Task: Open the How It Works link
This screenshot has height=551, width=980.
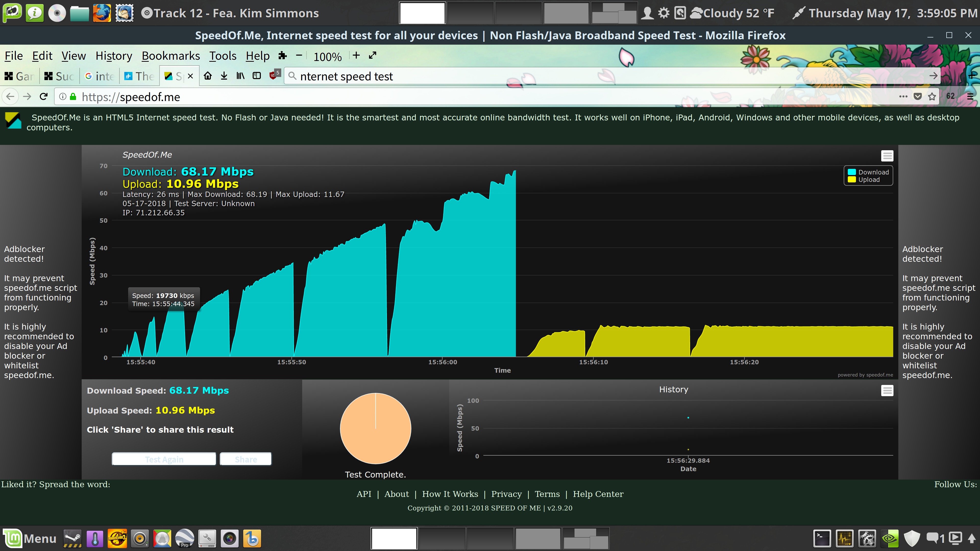Action: coord(450,494)
